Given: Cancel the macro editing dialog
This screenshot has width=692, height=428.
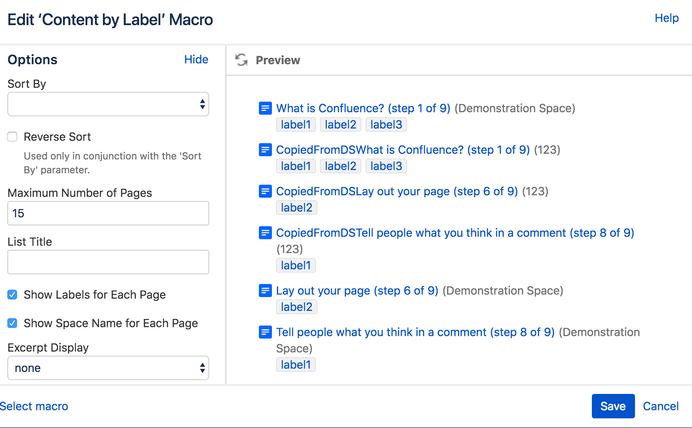Looking at the screenshot, I should click(660, 406).
